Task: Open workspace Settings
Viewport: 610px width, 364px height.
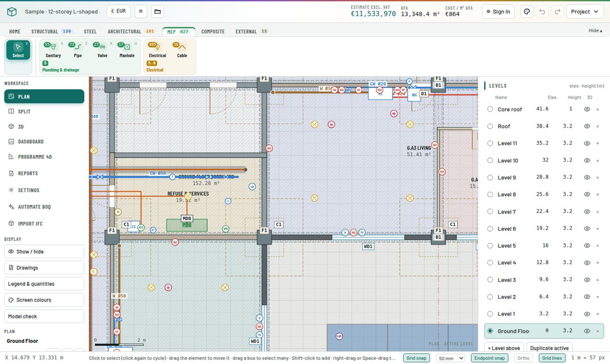Action: click(44, 190)
